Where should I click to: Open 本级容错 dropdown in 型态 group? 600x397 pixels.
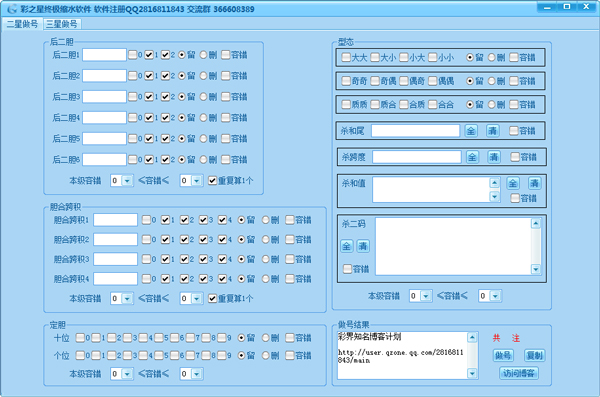point(426,296)
